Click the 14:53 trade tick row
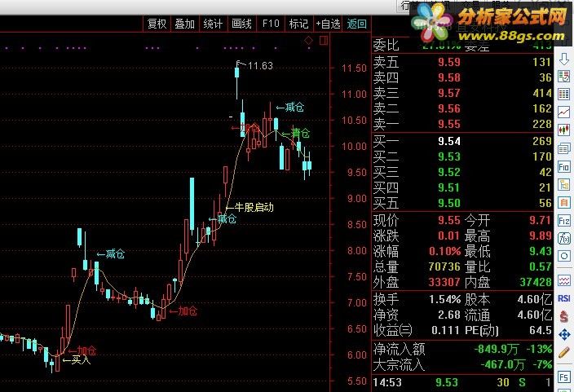 click(462, 382)
